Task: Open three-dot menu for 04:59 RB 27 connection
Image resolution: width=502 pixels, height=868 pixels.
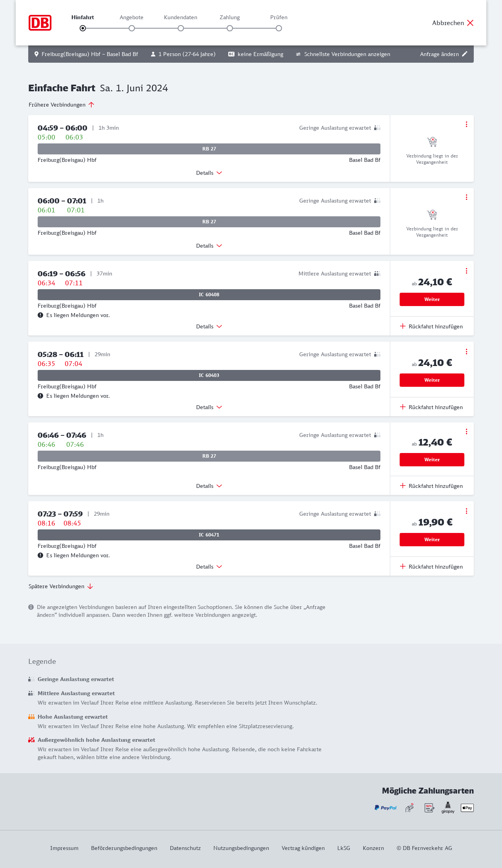Action: click(466, 124)
